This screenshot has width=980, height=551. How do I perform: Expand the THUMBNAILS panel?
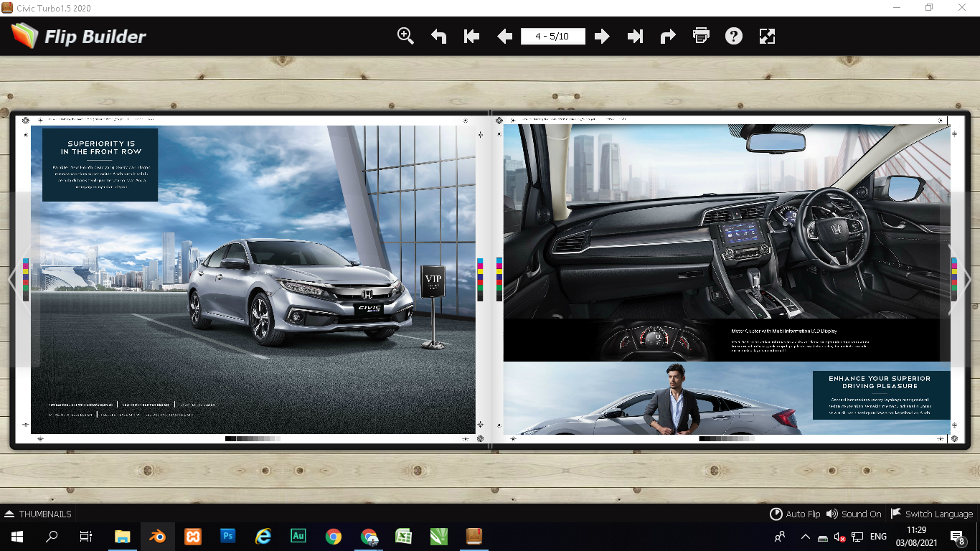38,514
